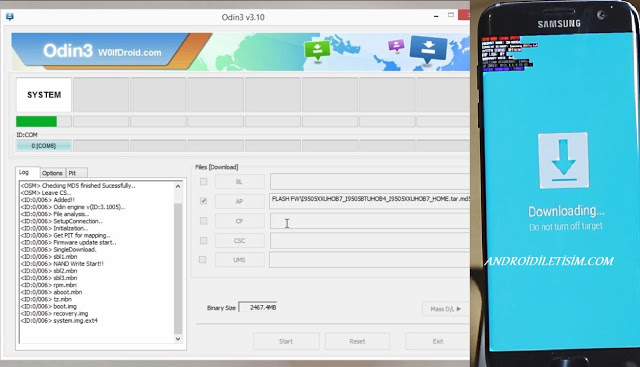This screenshot has height=367, width=640.
Task: Switch to the Options tab
Action: pyautogui.click(x=52, y=173)
